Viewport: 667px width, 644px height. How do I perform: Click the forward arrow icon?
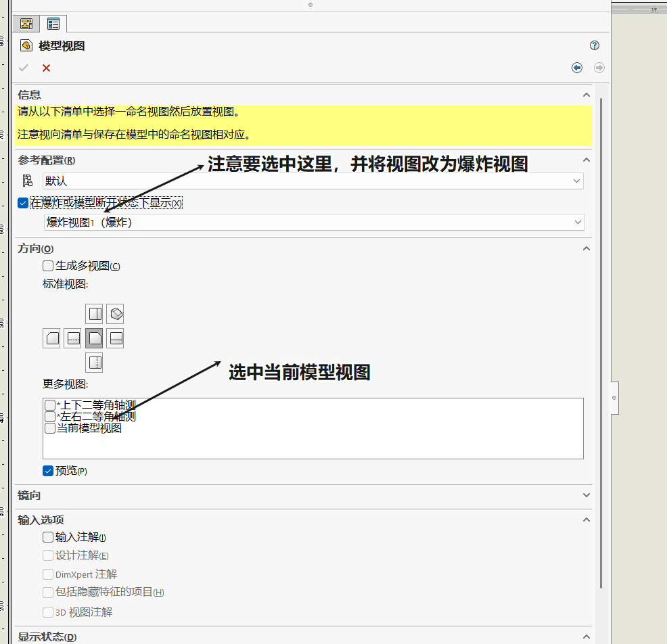599,68
